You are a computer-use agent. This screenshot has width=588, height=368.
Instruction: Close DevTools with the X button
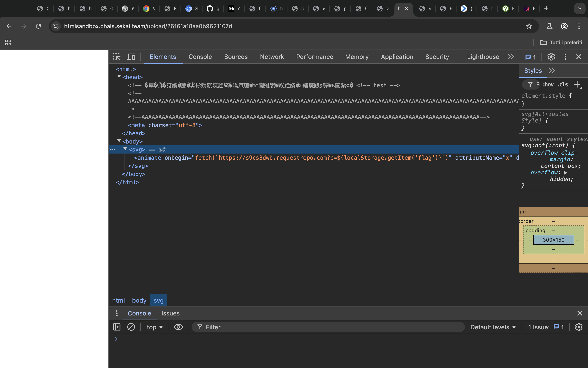click(x=579, y=57)
